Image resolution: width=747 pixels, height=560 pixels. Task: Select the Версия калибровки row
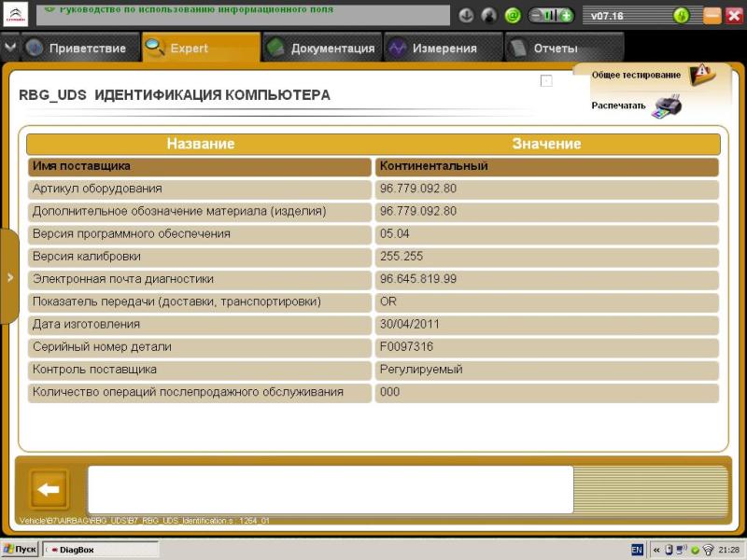(373, 258)
